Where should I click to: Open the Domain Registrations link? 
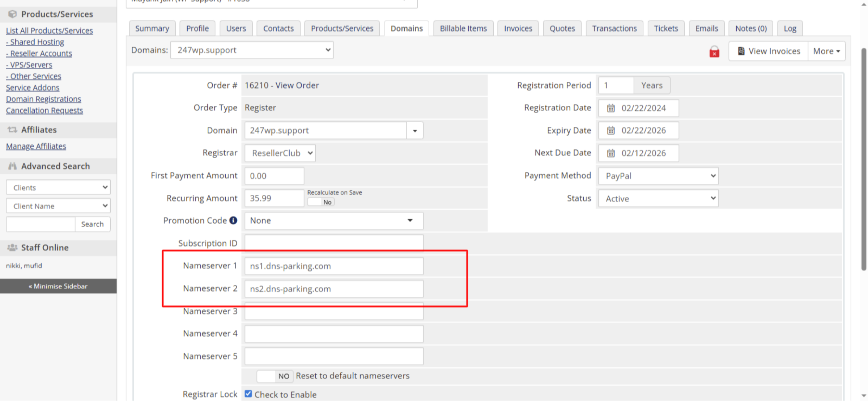pyautogui.click(x=43, y=99)
